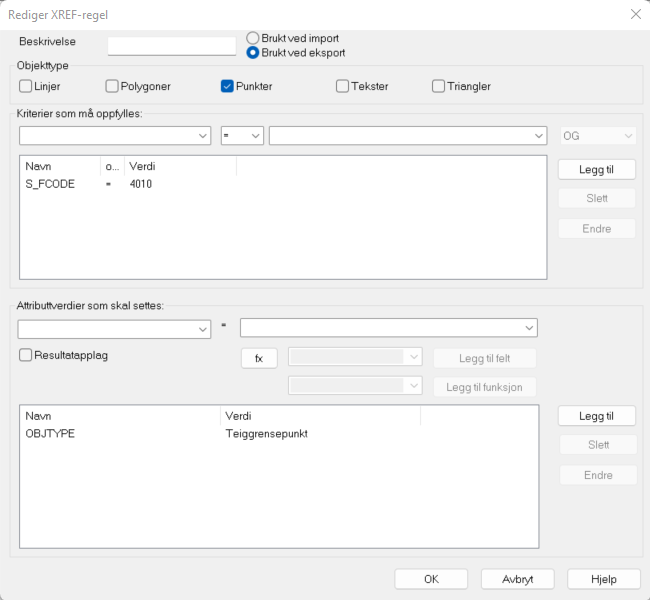Close the Rediger XREF-regel dialog

[635, 14]
